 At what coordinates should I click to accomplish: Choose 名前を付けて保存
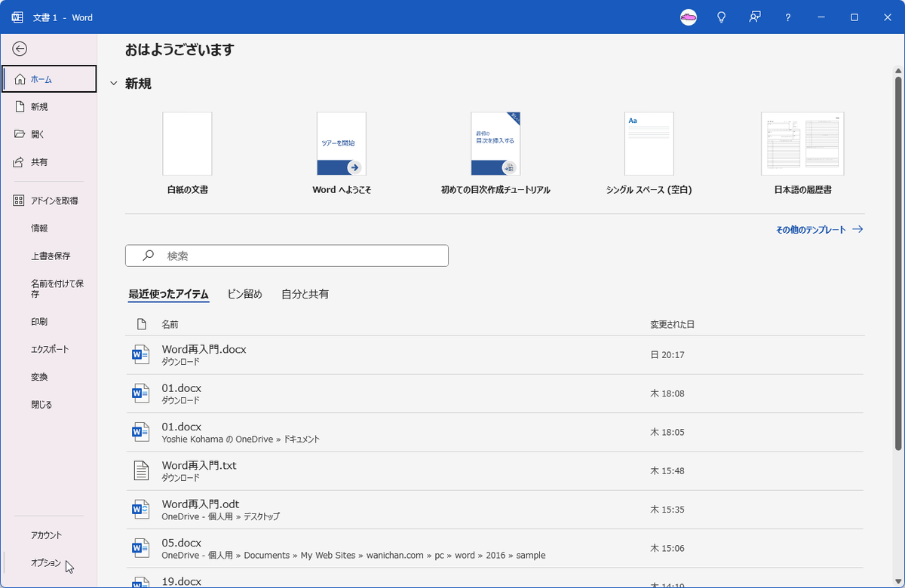(x=50, y=289)
